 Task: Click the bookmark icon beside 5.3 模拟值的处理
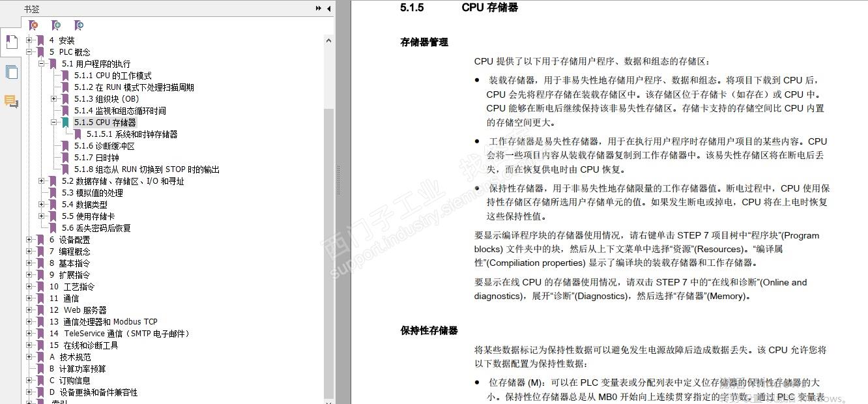click(x=53, y=193)
